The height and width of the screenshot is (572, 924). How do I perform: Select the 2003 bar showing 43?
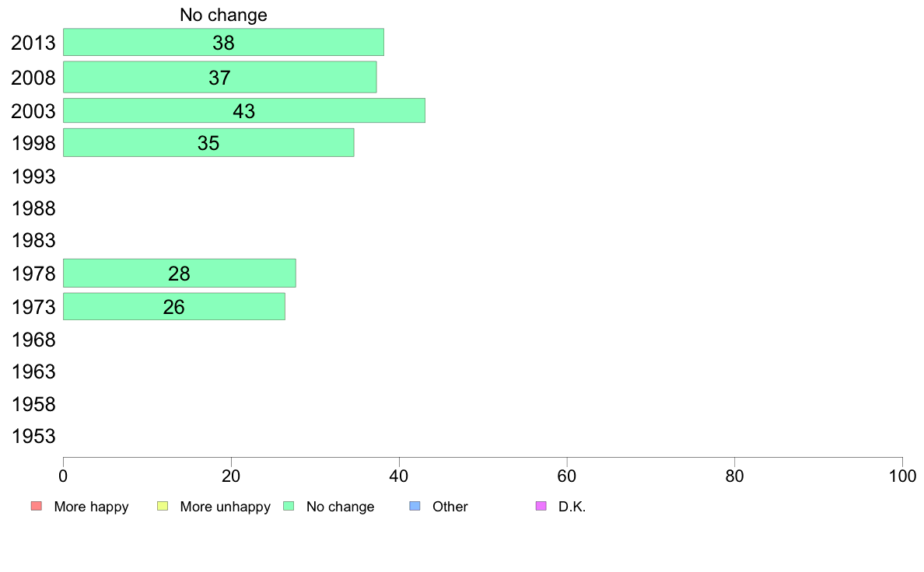point(244,111)
